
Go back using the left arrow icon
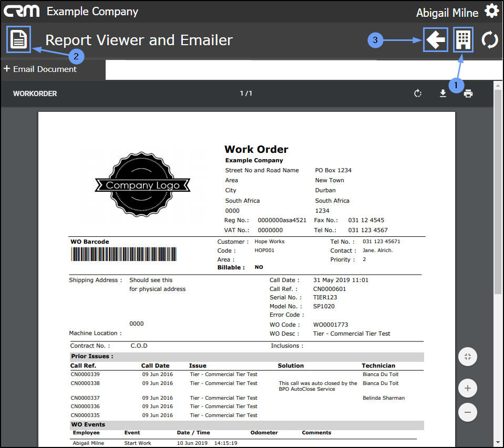pos(436,40)
